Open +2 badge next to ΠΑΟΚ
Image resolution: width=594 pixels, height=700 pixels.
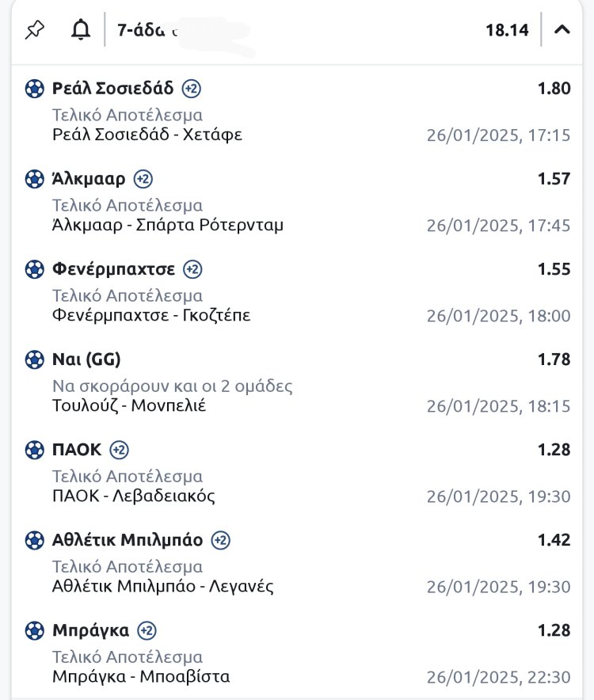pyautogui.click(x=119, y=450)
